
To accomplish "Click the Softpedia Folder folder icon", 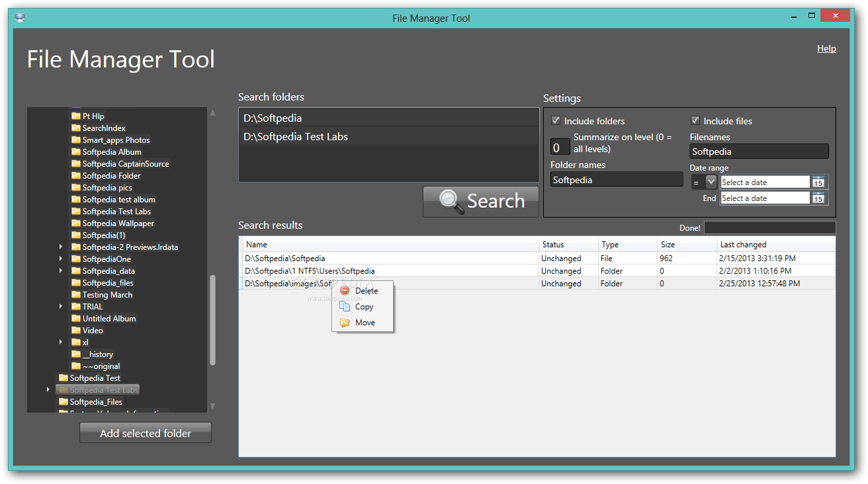I will click(76, 176).
